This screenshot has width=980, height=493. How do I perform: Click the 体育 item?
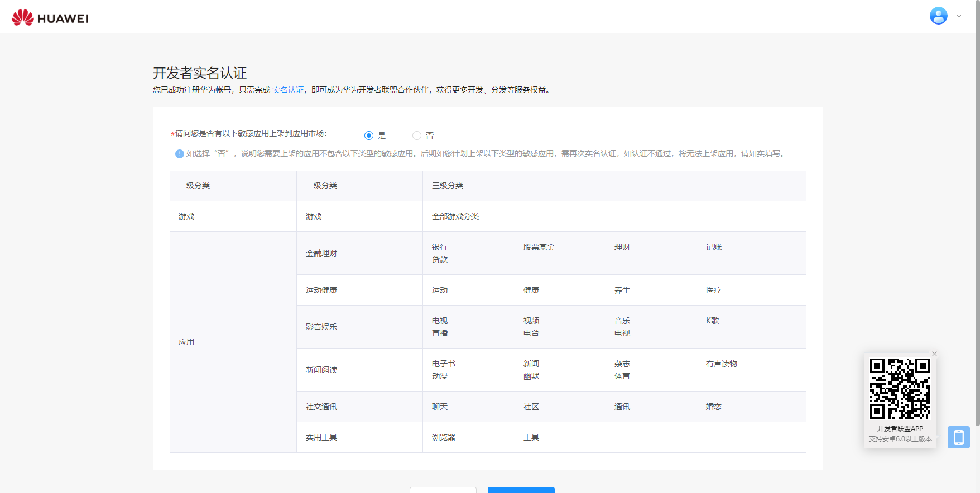[x=622, y=376]
